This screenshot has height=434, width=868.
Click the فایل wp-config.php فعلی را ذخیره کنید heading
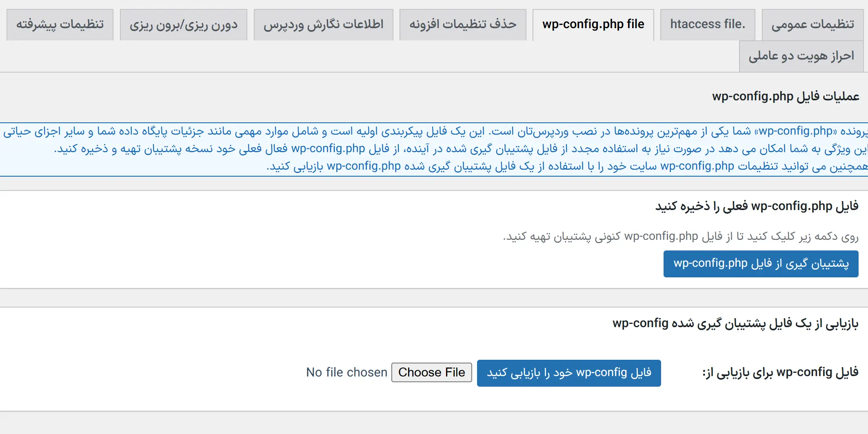coord(757,206)
